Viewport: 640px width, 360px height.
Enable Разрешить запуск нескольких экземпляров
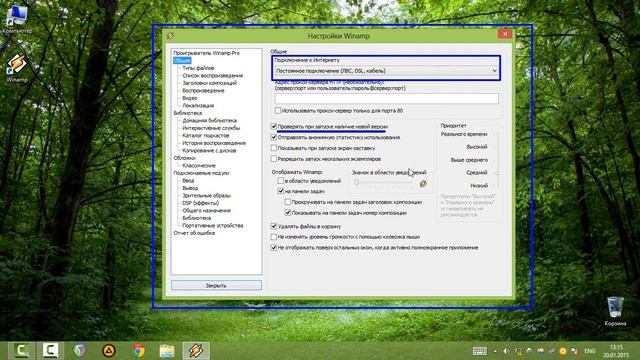pos(274,159)
